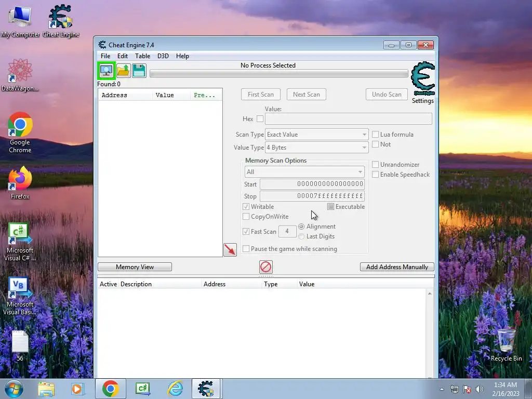Toggle Writable checkbox
The image size is (532, 399).
pos(246,207)
